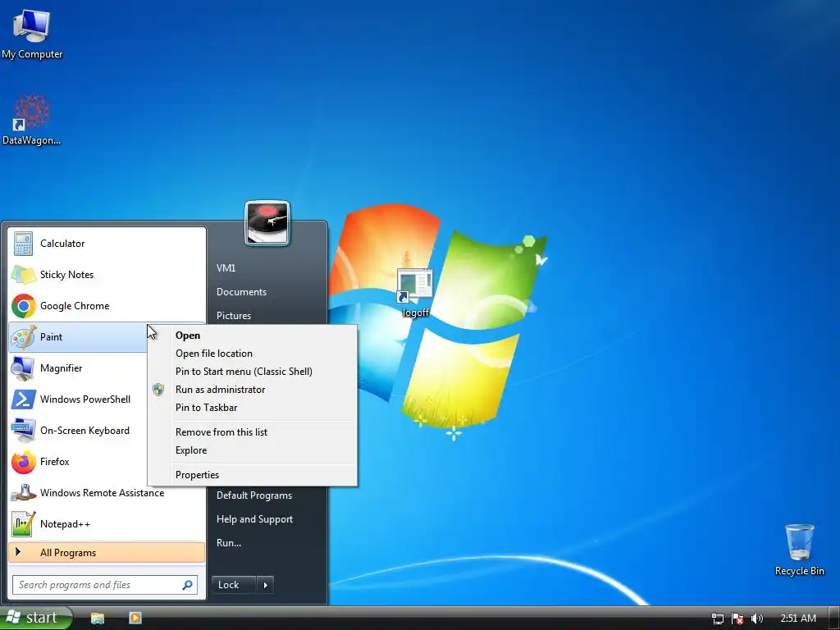Click the start button

[x=36, y=619]
